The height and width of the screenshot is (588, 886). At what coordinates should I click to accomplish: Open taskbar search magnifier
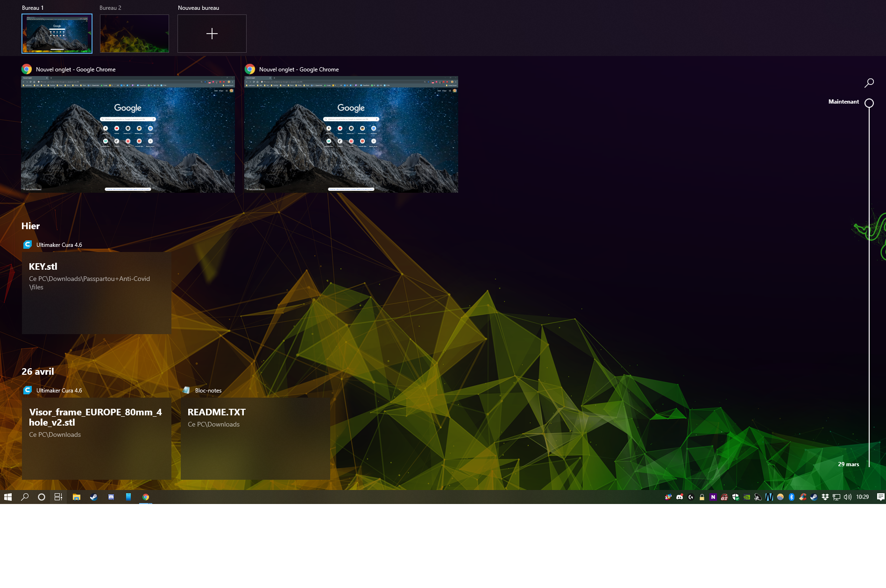tap(25, 497)
